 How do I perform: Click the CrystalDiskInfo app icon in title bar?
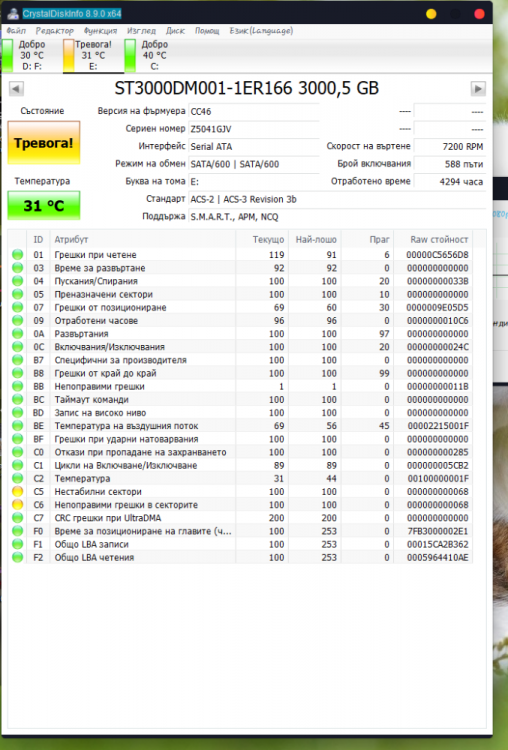[13, 13]
